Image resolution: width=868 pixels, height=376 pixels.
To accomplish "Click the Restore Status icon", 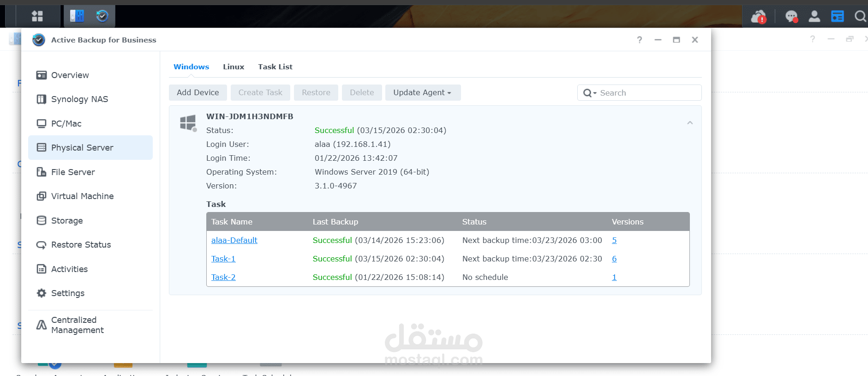I will coord(42,245).
